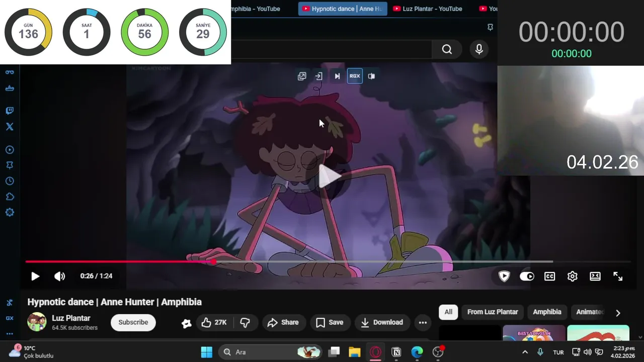This screenshot has width=644, height=362.
Task: Open Microsoft Edge from the taskbar
Action: pos(417,352)
